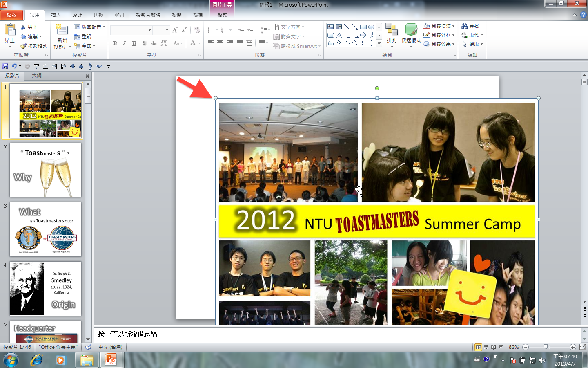Click the Find (尋找) binoculars icon

(x=465, y=26)
